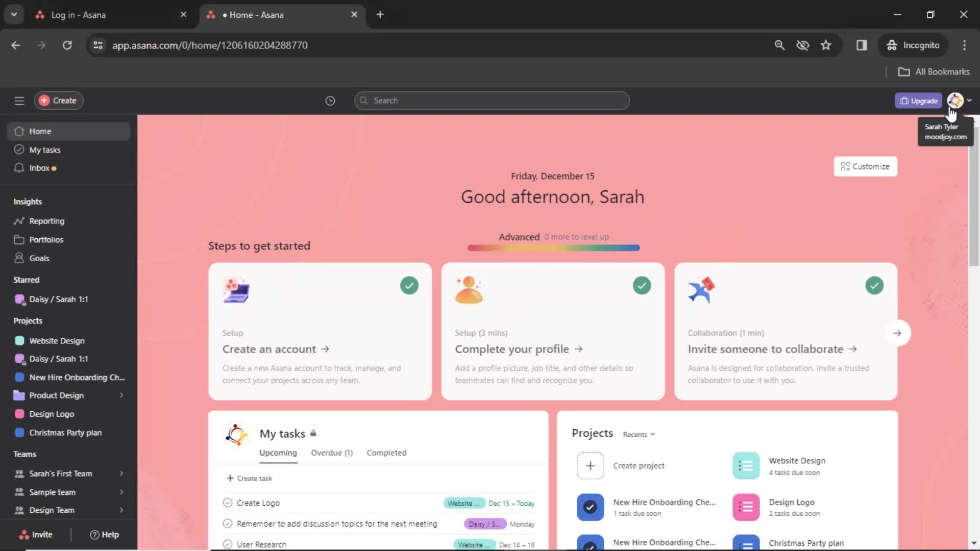Click the Product Design folder icon
This screenshot has height=551, width=980.
pyautogui.click(x=19, y=395)
